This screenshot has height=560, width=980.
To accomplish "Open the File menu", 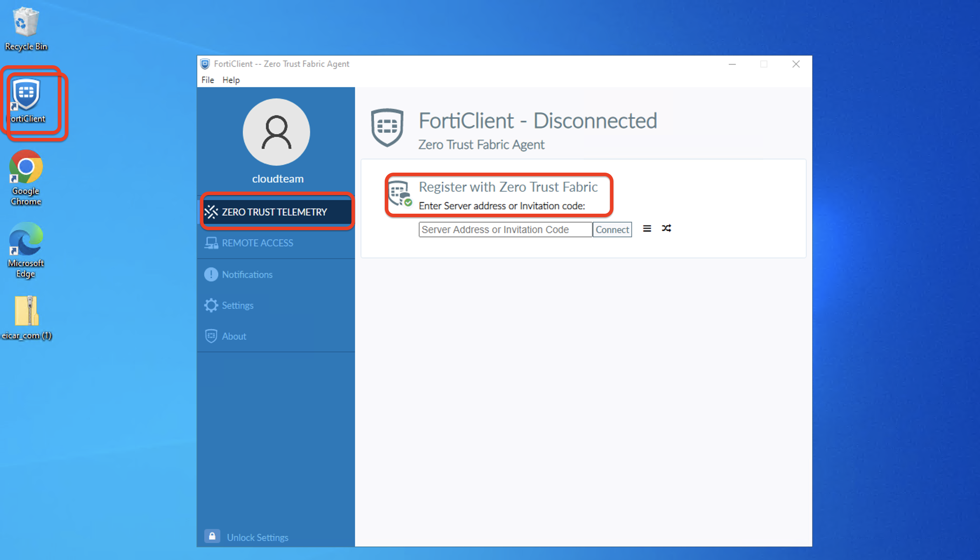I will tap(208, 80).
